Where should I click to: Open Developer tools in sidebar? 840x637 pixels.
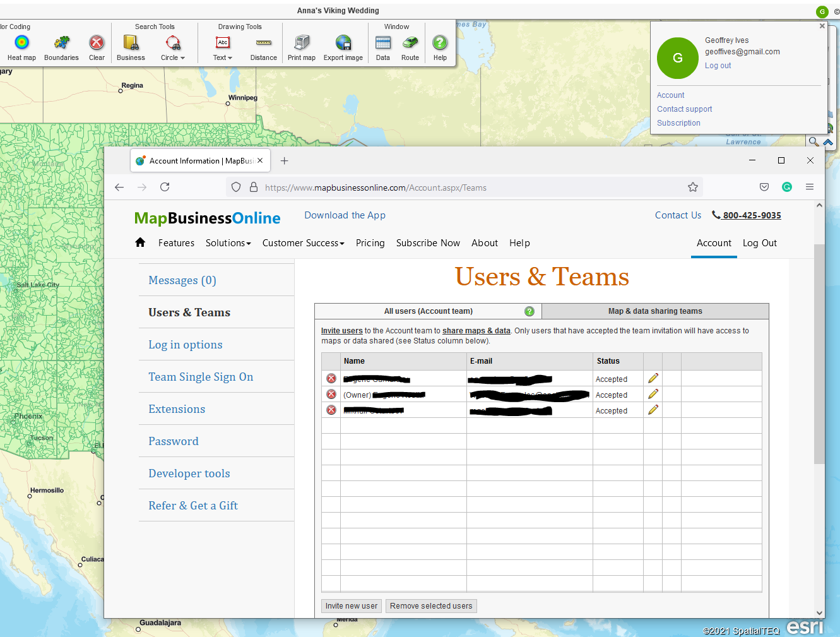point(189,473)
